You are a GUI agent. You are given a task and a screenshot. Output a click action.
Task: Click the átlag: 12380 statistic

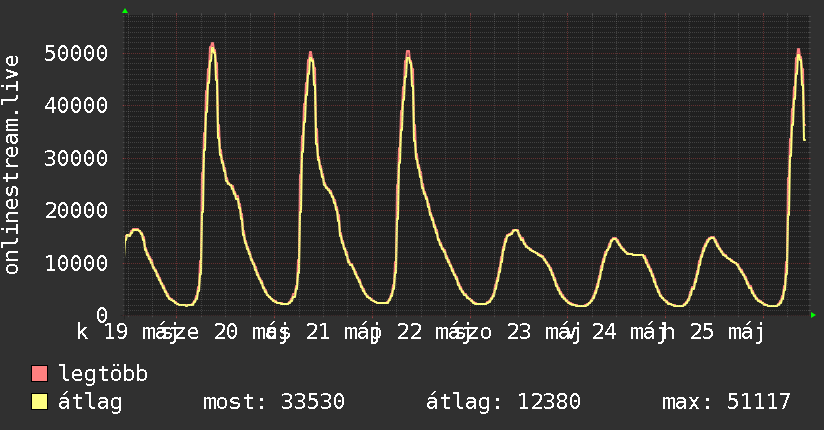point(503,402)
